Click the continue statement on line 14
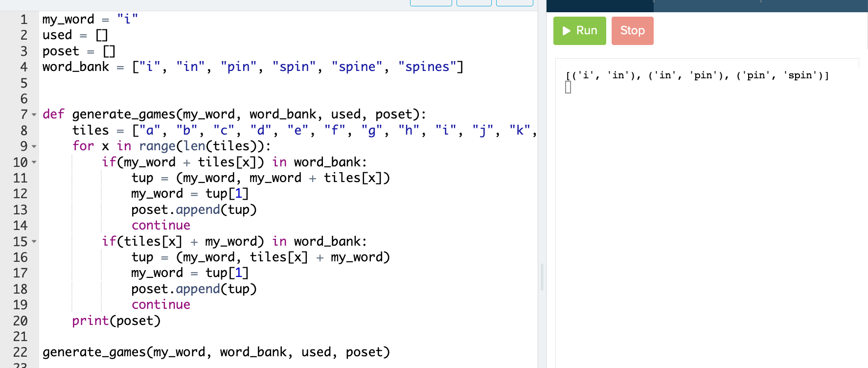 coord(160,226)
